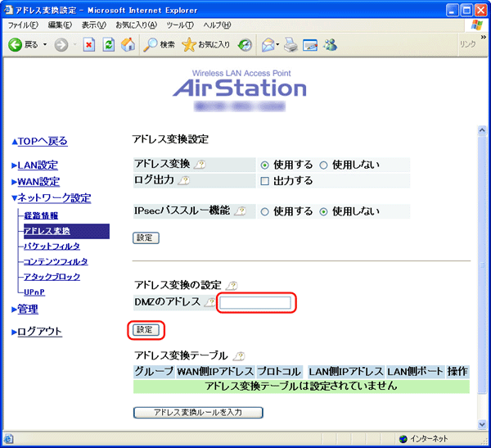Screen dimensions: 491x448
Task: Go to browser Home page icon
Action: point(128,44)
